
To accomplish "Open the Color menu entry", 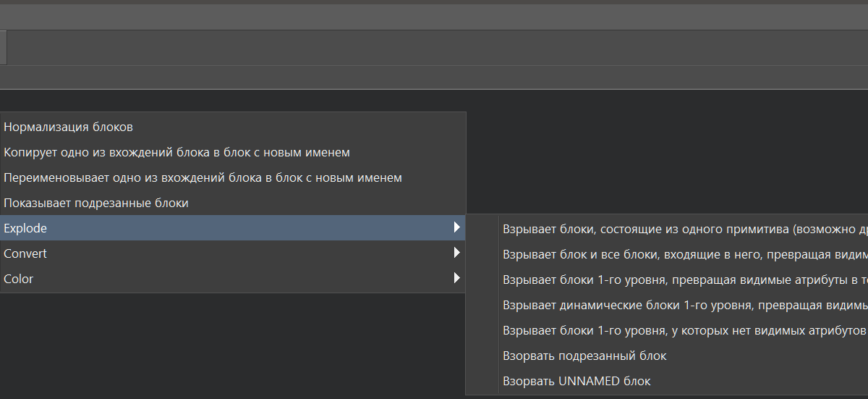I will click(x=19, y=279).
